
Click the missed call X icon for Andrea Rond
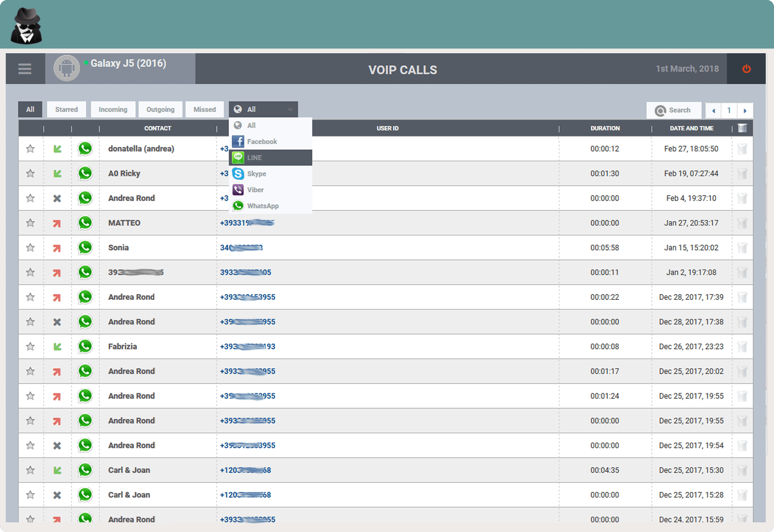point(58,198)
